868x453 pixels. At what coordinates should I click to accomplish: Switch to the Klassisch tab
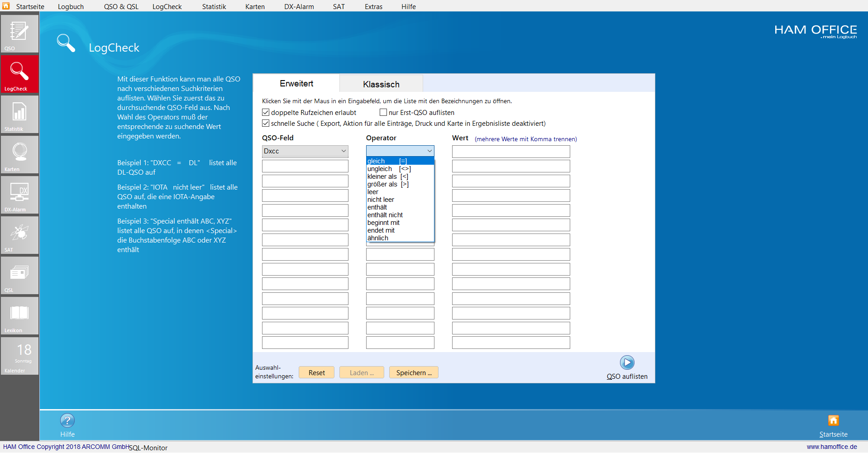(x=381, y=84)
